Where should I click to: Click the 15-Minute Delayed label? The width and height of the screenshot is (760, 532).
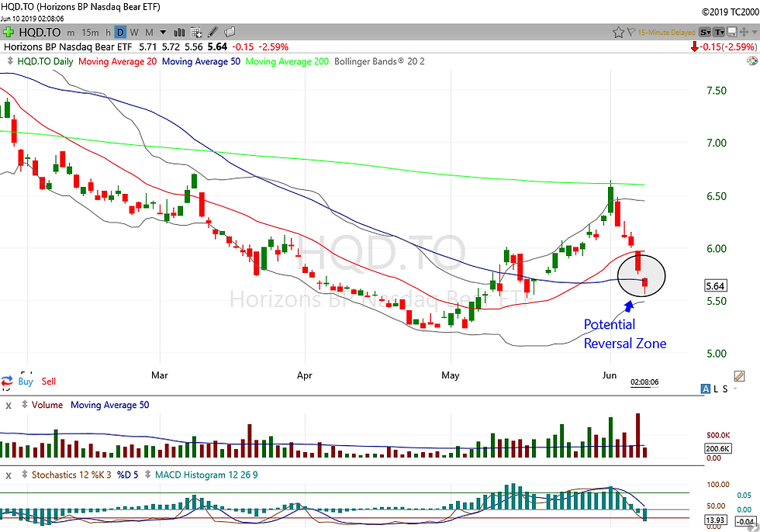(666, 33)
